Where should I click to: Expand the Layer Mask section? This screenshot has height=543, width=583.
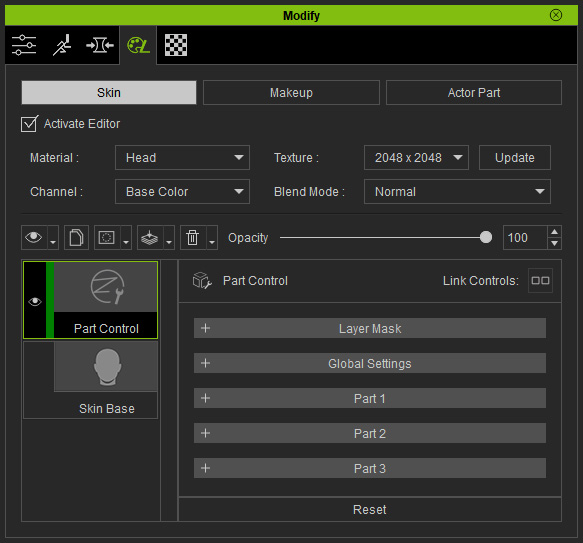click(x=370, y=328)
